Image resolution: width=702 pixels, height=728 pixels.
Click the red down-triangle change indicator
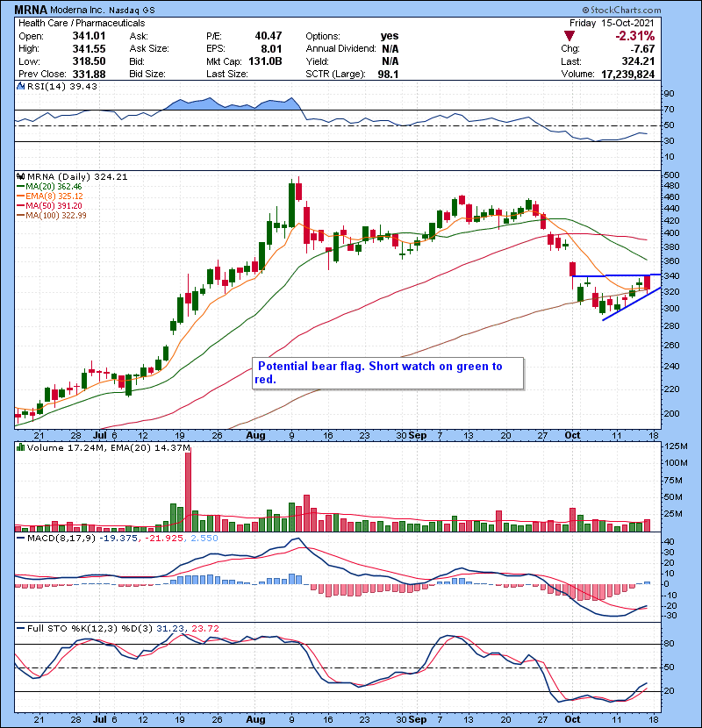pos(569,36)
